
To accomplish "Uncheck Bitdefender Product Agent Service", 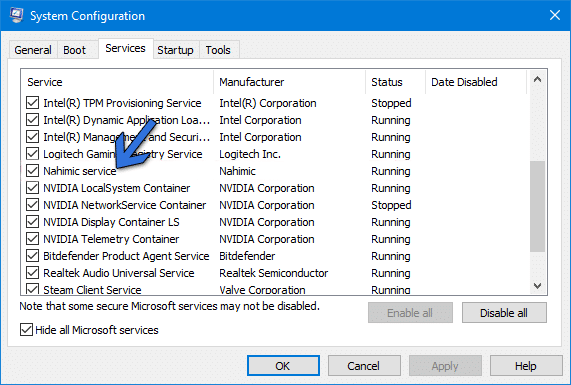I will pos(32,256).
